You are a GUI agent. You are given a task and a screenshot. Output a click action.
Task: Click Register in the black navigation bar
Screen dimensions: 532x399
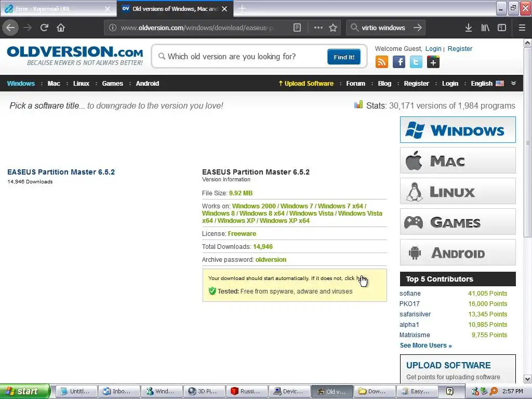coord(416,84)
